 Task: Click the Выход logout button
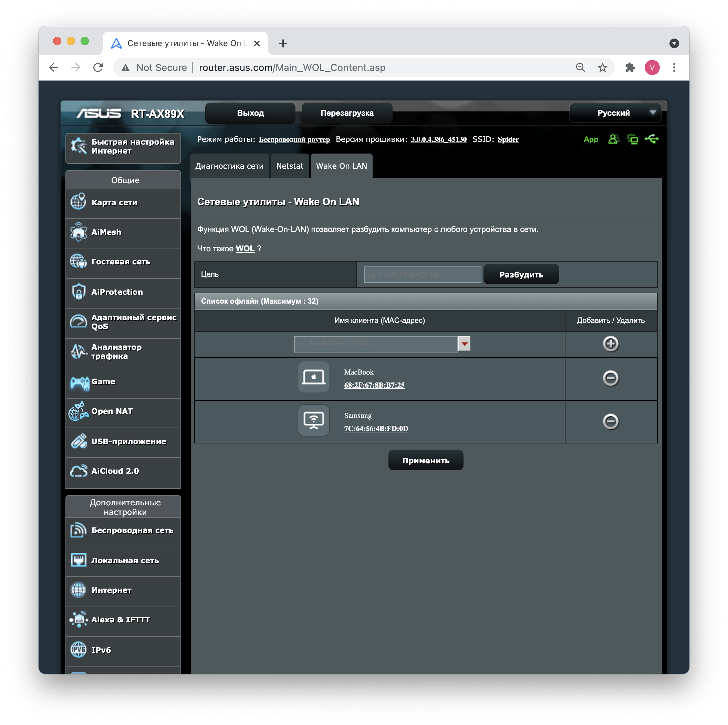(251, 113)
